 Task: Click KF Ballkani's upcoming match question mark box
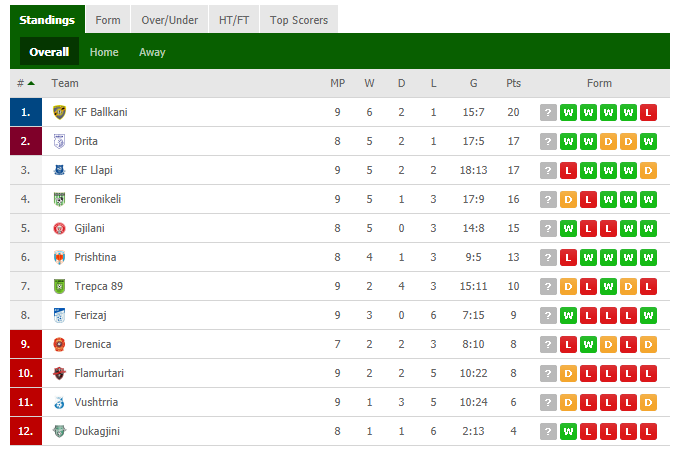tap(548, 113)
